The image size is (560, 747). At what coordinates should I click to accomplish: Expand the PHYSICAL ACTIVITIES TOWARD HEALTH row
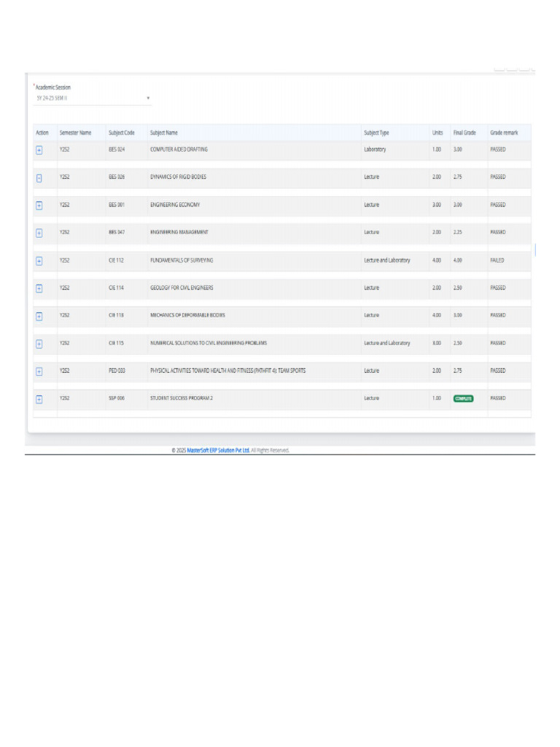[x=39, y=371]
